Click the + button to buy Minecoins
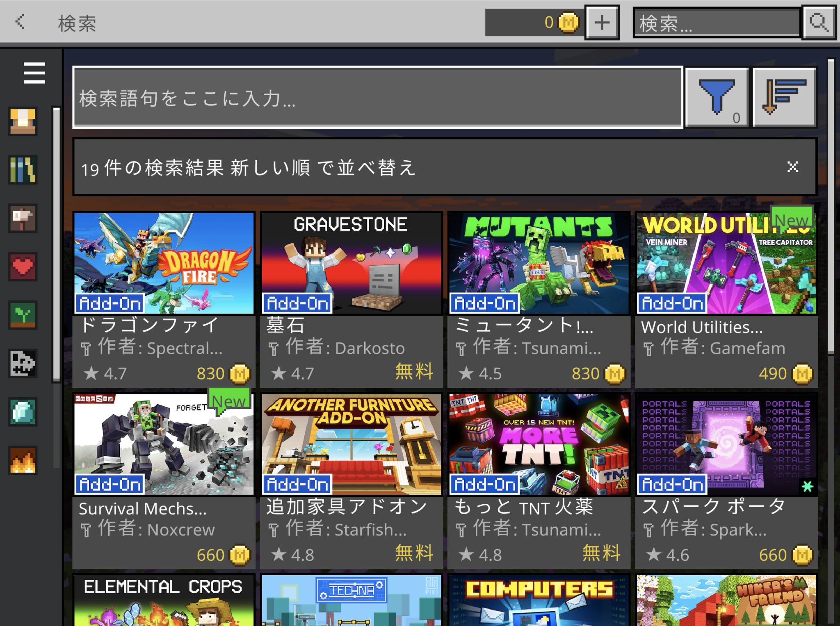Screen dimensions: 840x626 pyautogui.click(x=601, y=23)
